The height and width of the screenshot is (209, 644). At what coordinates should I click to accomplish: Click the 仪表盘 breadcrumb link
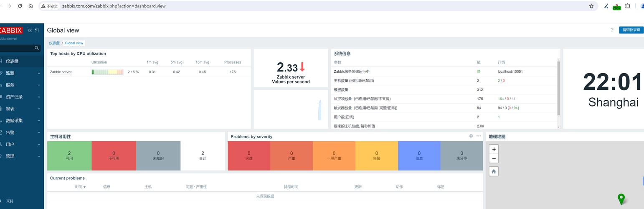[54, 43]
